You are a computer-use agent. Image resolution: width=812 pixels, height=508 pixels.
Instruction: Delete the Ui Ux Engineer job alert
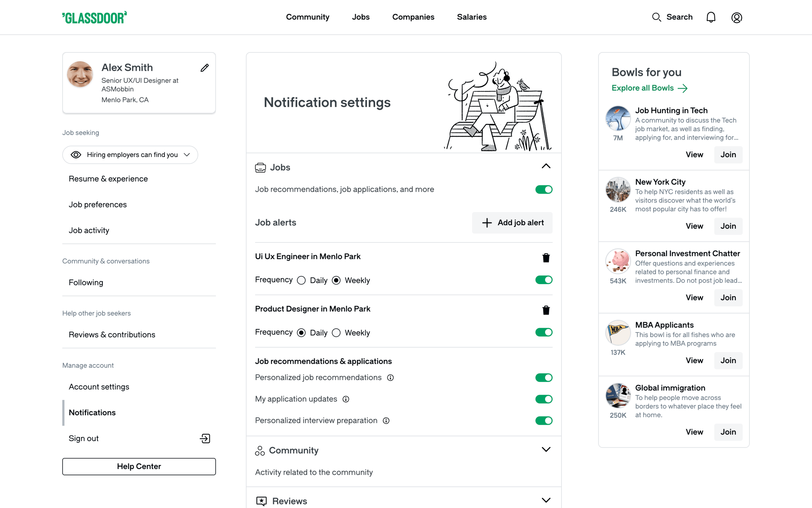pyautogui.click(x=546, y=258)
